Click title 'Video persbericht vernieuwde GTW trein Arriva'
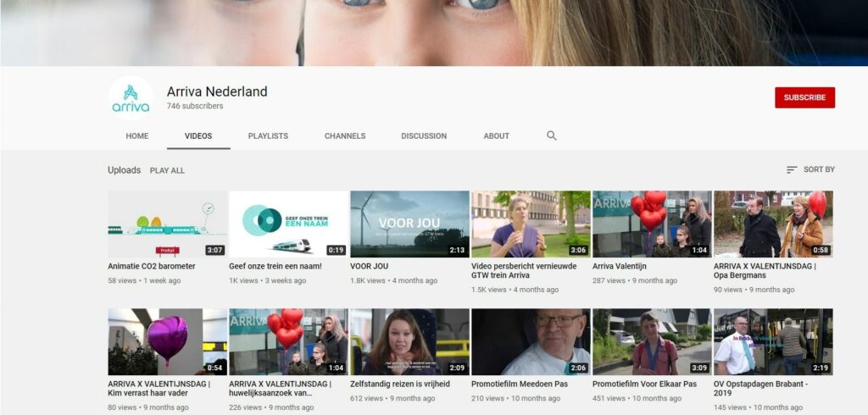 click(x=524, y=270)
